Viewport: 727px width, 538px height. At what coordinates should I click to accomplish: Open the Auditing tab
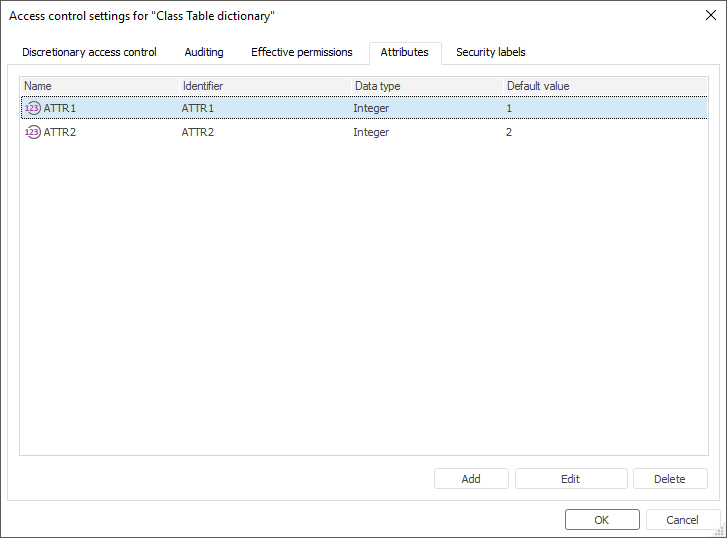pos(204,52)
